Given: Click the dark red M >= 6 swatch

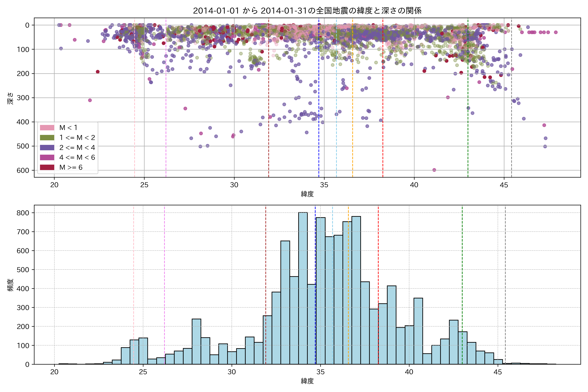Looking at the screenshot, I should tap(47, 167).
